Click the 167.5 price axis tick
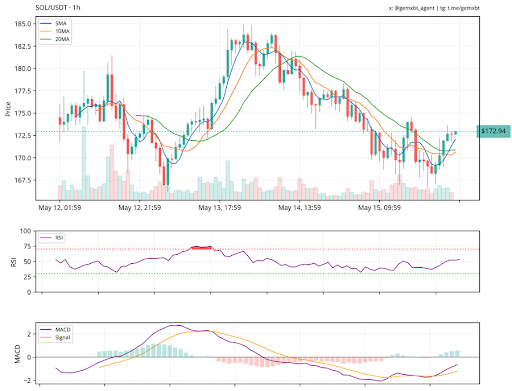This screenshot has width=512, height=391. pos(23,180)
